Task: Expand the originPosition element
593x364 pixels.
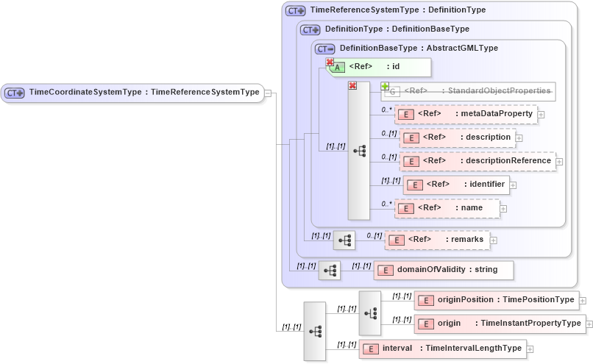Action: (583, 301)
